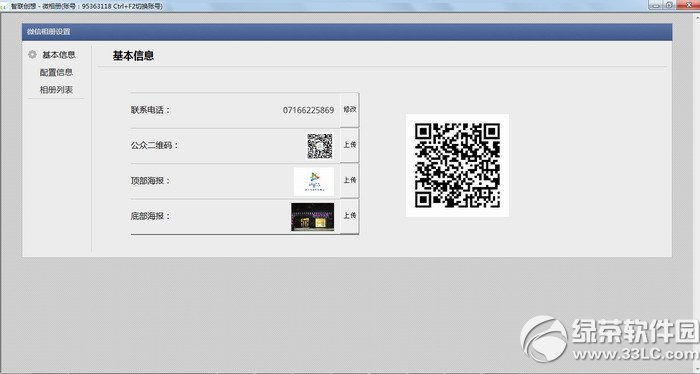Click the app icon in title bar

[x=4, y=6]
